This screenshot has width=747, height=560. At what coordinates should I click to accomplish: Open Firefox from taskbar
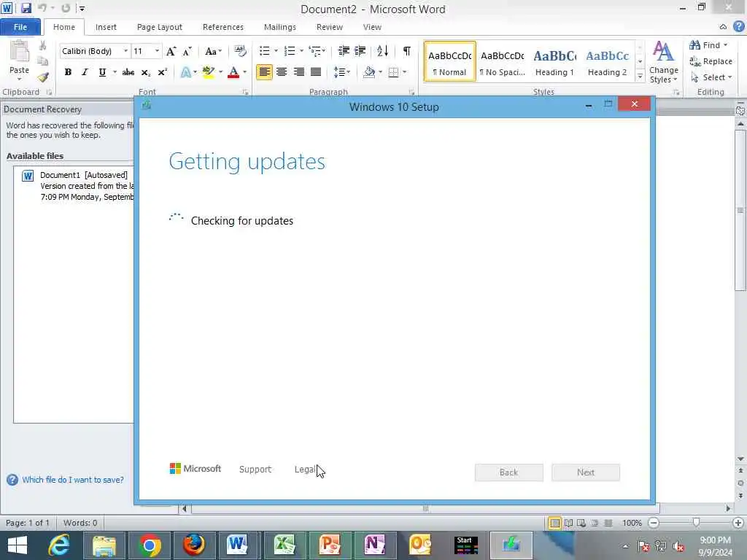click(x=194, y=545)
